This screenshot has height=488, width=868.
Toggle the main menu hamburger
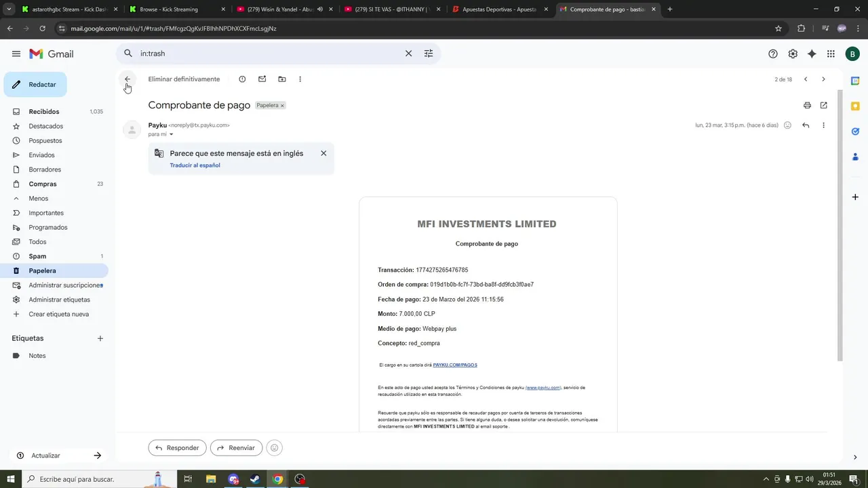coord(16,54)
